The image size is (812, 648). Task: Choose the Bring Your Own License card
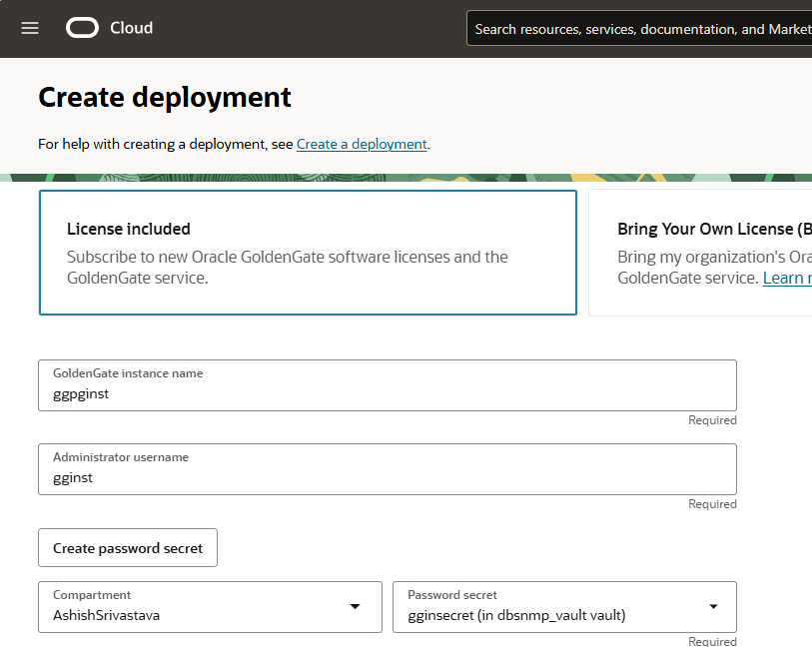coord(700,254)
